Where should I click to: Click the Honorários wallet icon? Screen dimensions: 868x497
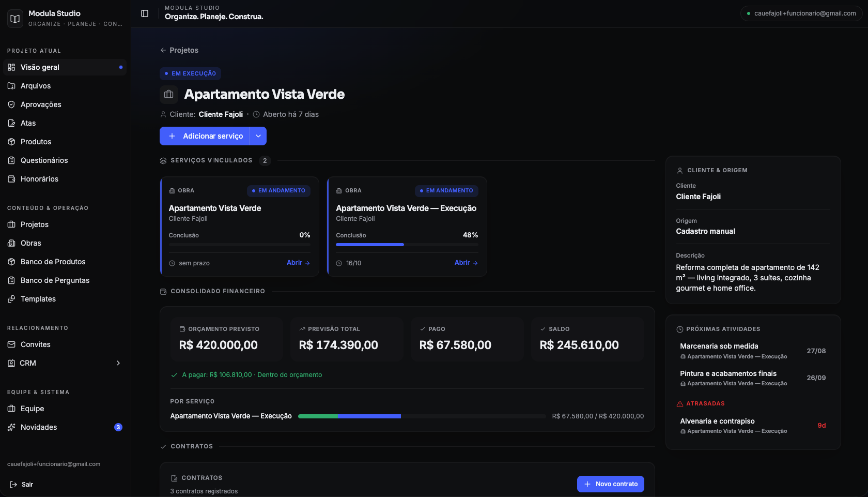(x=11, y=179)
